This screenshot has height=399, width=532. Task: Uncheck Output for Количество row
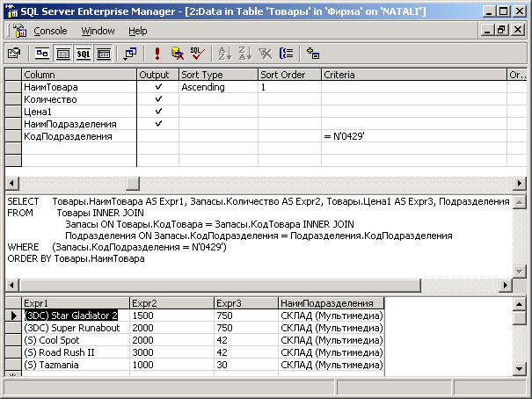point(158,99)
